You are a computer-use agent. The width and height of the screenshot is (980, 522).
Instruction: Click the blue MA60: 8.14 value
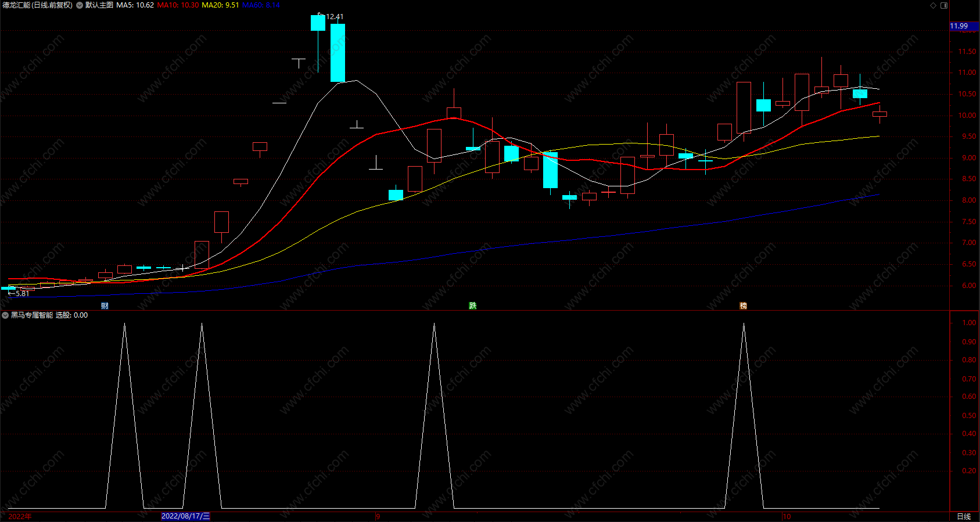(261, 5)
